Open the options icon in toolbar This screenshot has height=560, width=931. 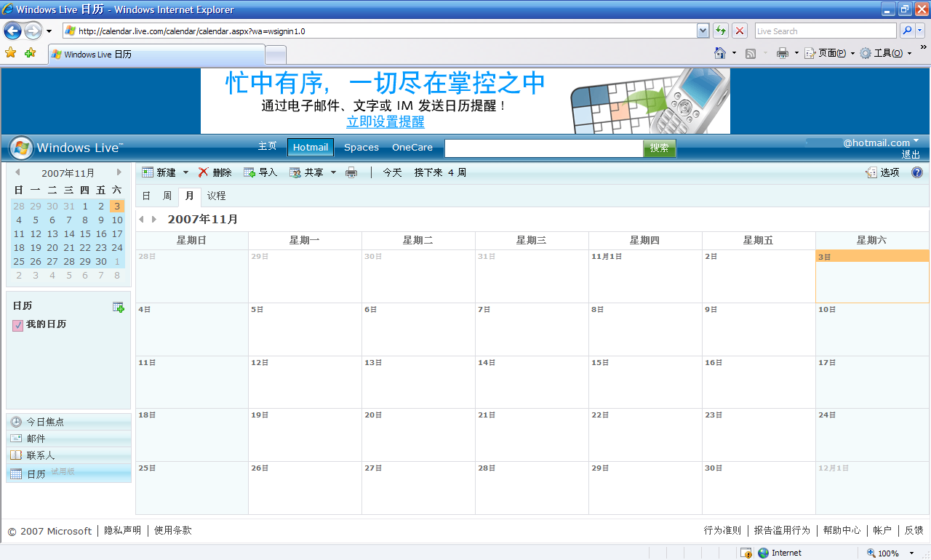(x=871, y=172)
